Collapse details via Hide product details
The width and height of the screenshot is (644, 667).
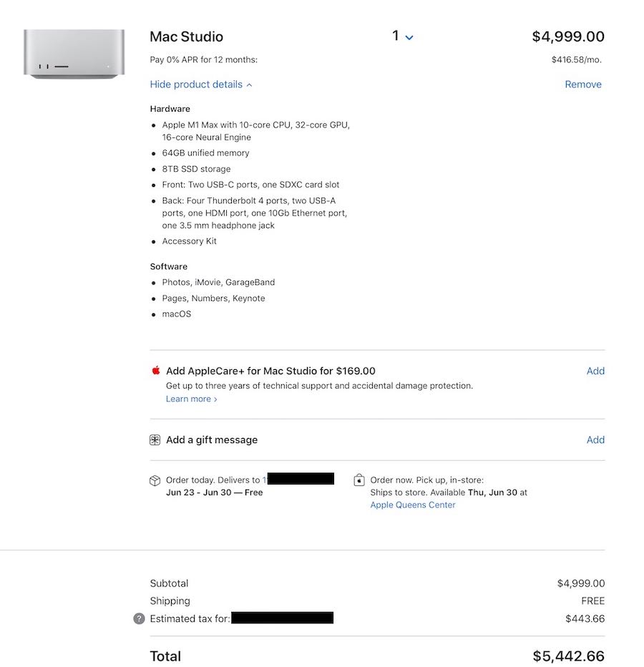coord(196,84)
